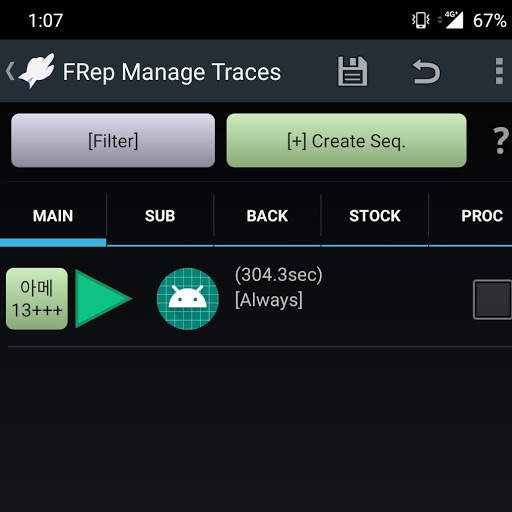Select the MAIN tab

click(x=53, y=216)
